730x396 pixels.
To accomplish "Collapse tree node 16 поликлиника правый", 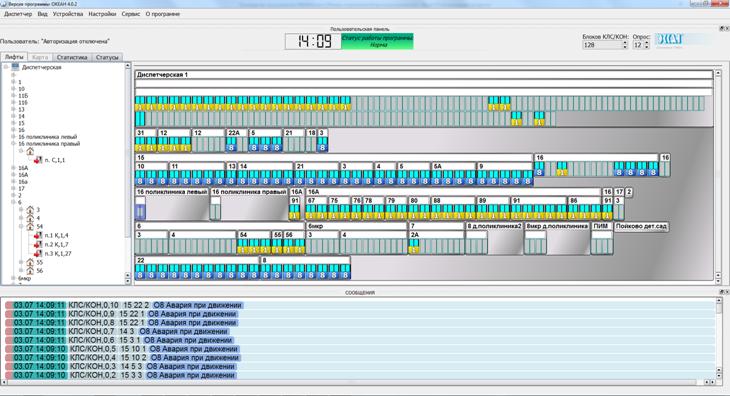I will click(14, 144).
